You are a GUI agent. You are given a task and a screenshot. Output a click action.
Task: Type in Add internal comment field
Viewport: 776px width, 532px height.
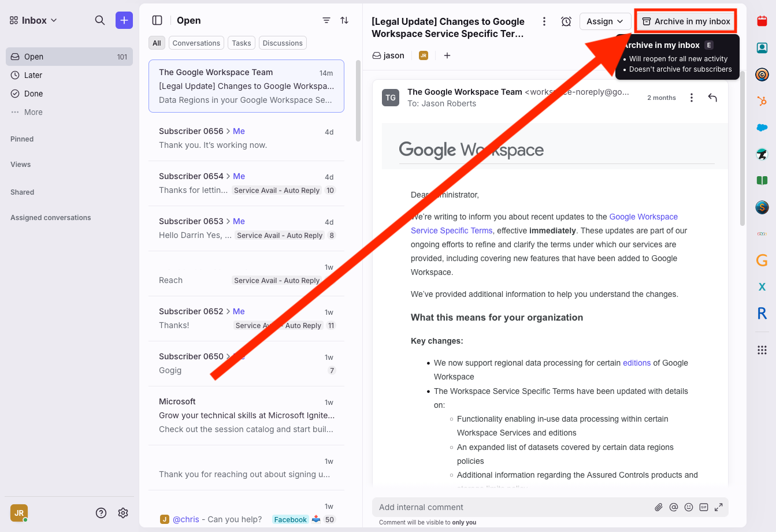click(508, 507)
